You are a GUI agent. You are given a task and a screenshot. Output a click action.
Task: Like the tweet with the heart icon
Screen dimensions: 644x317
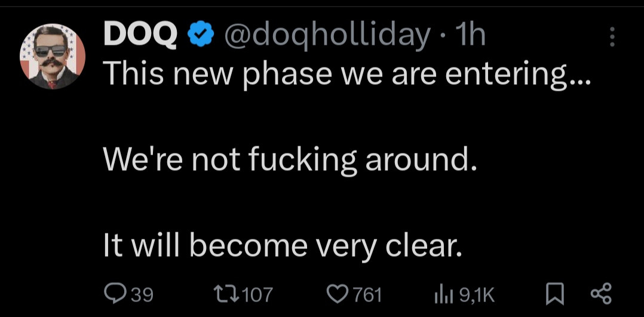339,293
